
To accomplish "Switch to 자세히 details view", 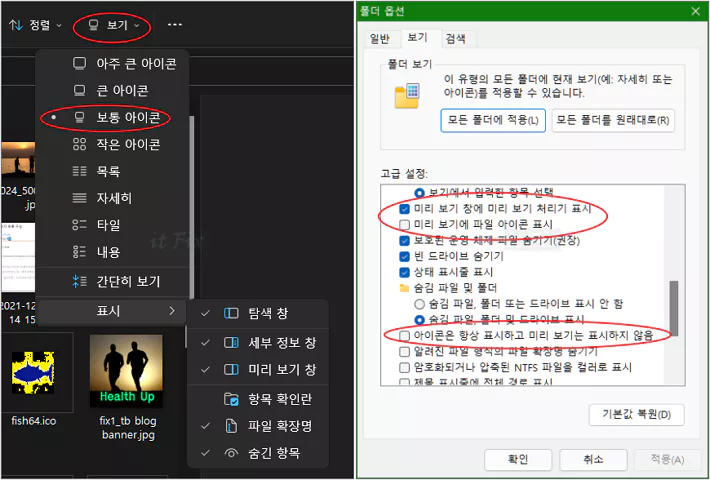I will point(112,198).
